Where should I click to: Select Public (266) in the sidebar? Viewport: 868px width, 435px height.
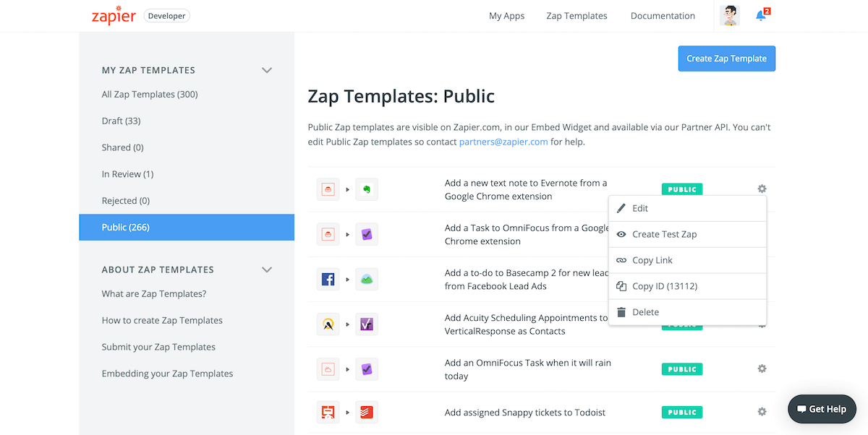coord(187,227)
